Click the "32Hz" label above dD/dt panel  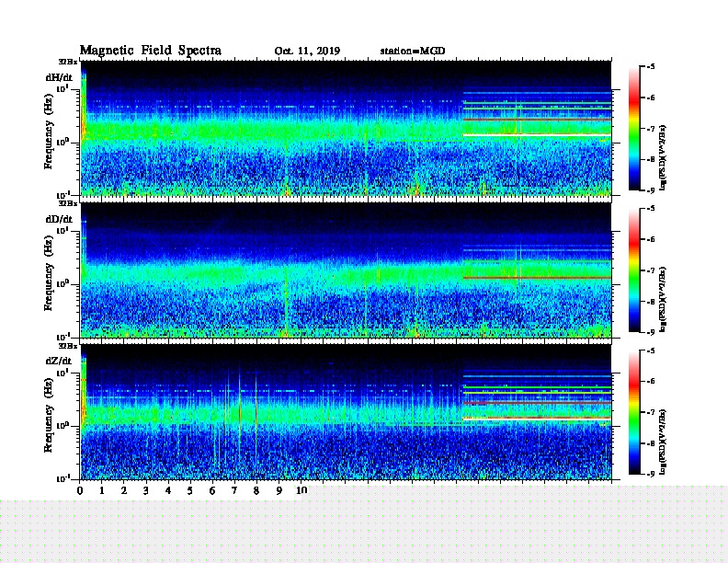point(68,203)
